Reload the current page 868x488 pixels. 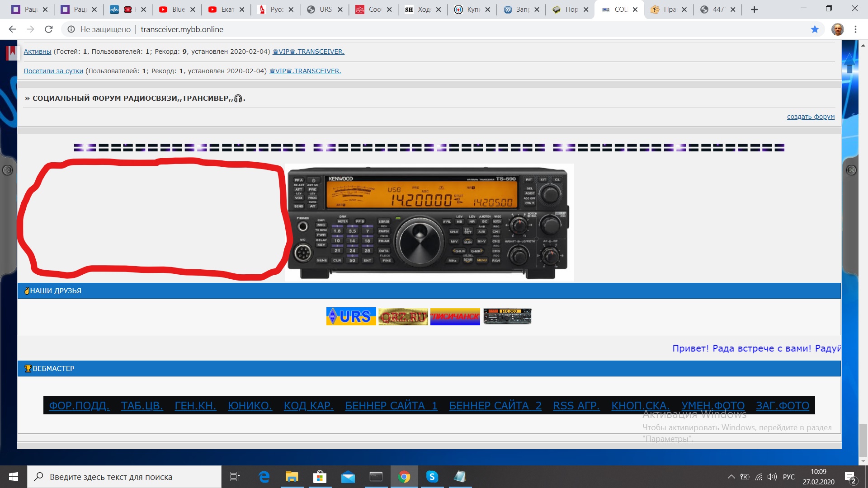tap(49, 29)
